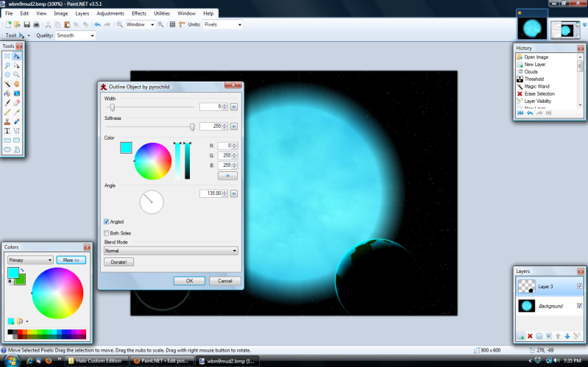Click the Zoom in magnifier icon
The height and width of the screenshot is (367, 588).
coord(161,24)
